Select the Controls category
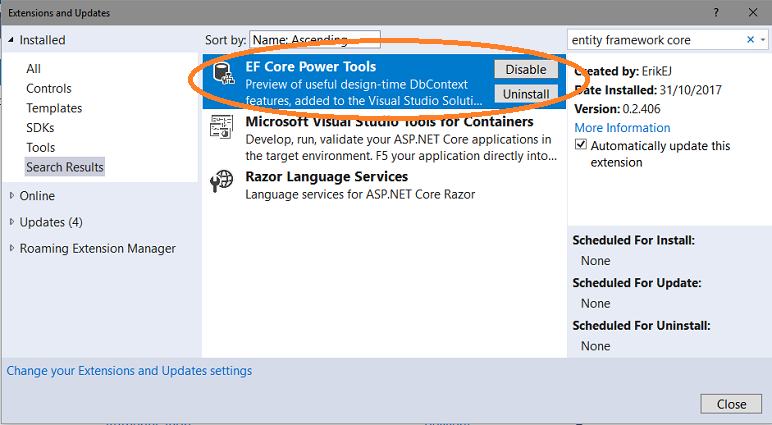This screenshot has height=425, width=772. (x=49, y=88)
